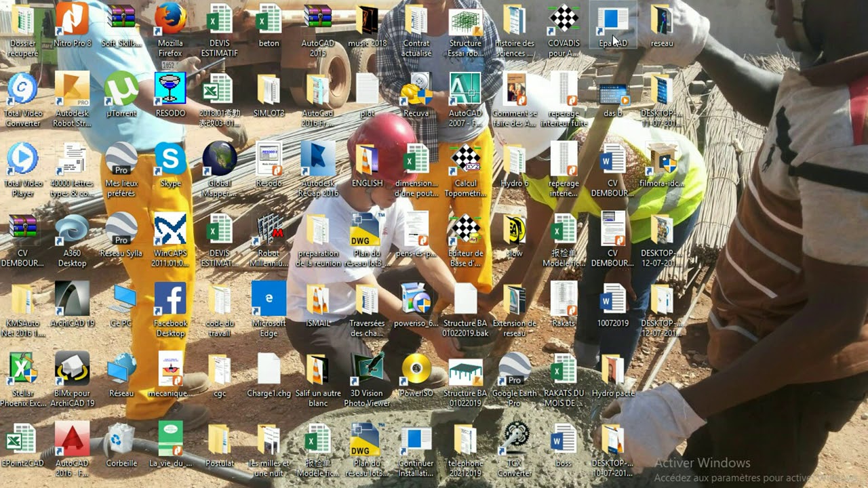Image resolution: width=868 pixels, height=488 pixels.
Task: Launch Autodesk Robot Structural shortcut
Action: [x=72, y=100]
